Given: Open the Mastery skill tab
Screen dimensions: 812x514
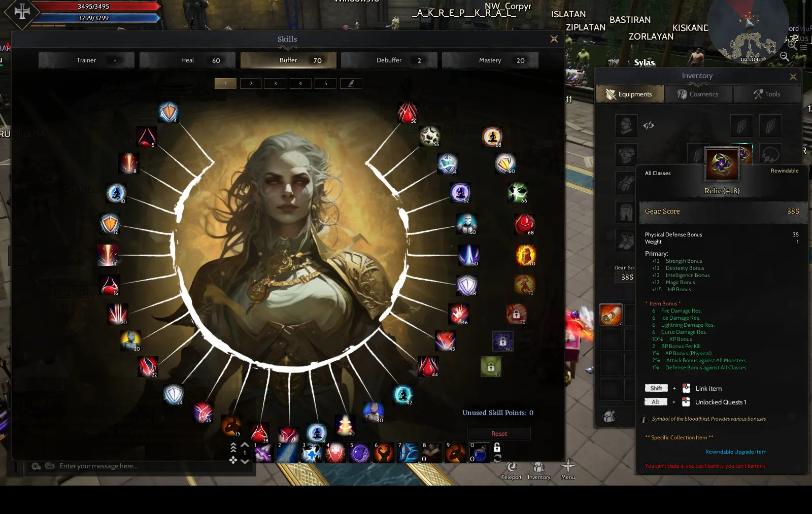Looking at the screenshot, I should [x=490, y=60].
